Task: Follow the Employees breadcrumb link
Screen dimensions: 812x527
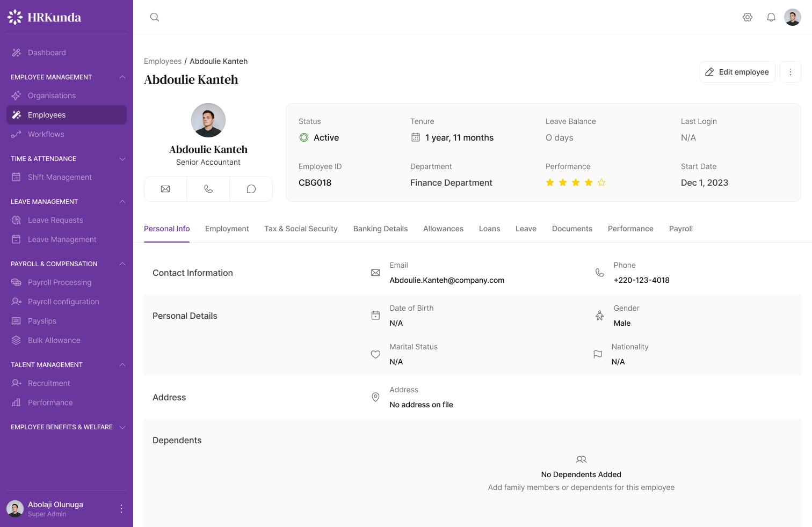Action: [163, 61]
